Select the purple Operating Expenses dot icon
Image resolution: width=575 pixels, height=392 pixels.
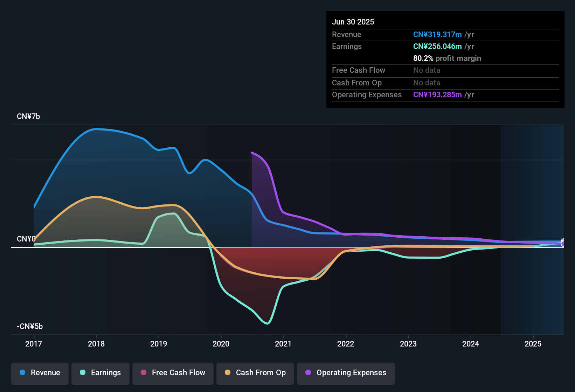coord(309,373)
